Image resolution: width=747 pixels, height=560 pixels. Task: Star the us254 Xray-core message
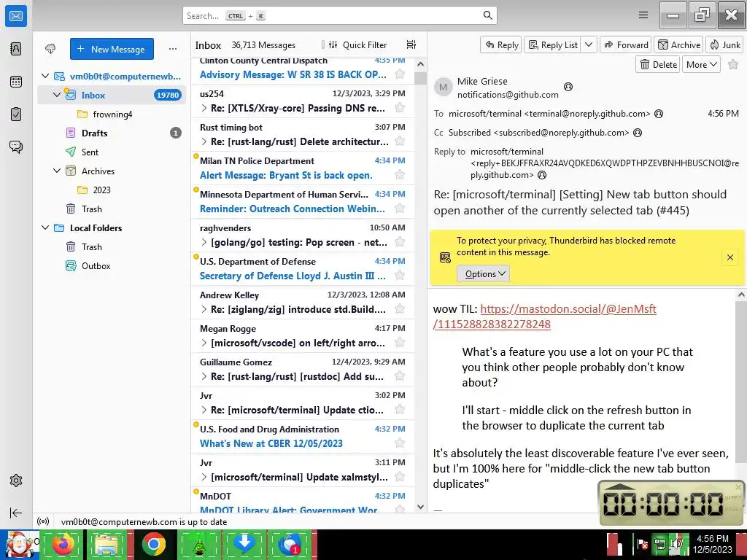click(x=400, y=108)
